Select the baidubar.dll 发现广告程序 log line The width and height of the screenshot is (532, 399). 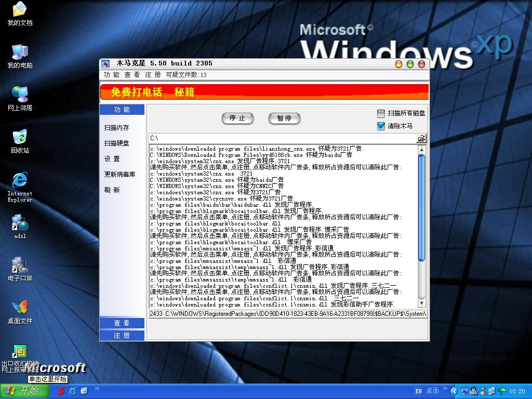[231, 205]
